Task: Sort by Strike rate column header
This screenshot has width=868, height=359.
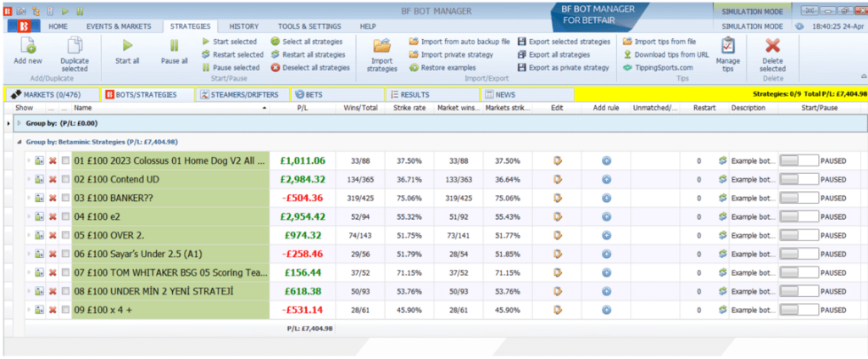Action: click(x=409, y=108)
